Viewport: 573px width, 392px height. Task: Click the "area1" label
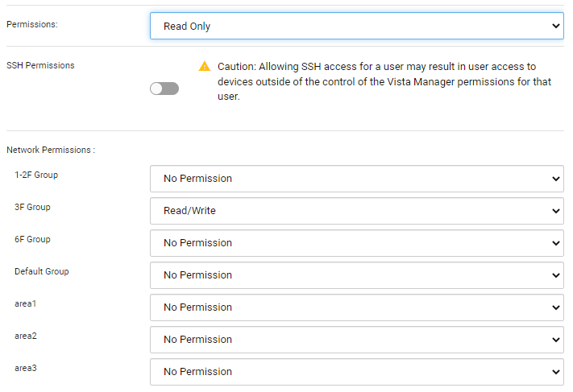27,303
